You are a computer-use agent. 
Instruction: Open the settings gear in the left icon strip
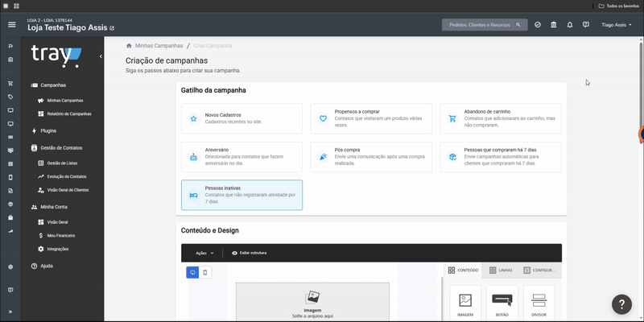(x=10, y=267)
